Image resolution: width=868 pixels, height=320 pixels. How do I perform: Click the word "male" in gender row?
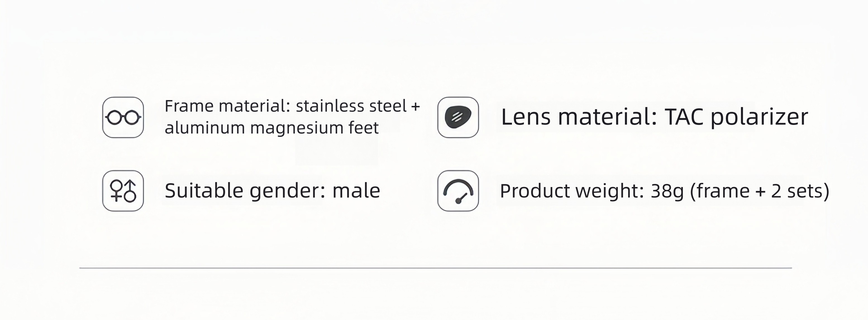(356, 191)
